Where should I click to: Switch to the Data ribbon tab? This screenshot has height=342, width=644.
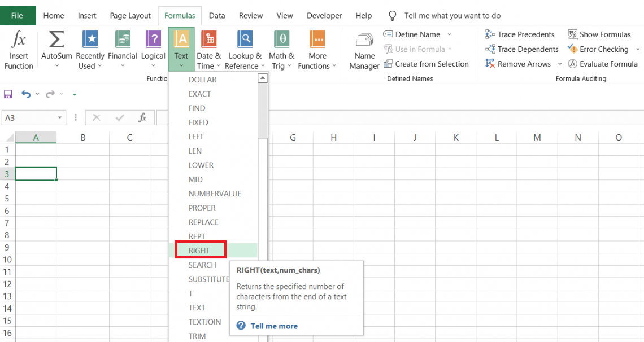217,16
